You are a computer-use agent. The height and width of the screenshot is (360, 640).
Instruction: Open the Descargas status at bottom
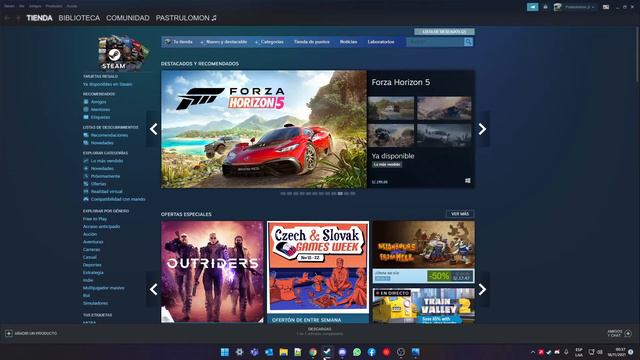click(x=320, y=331)
